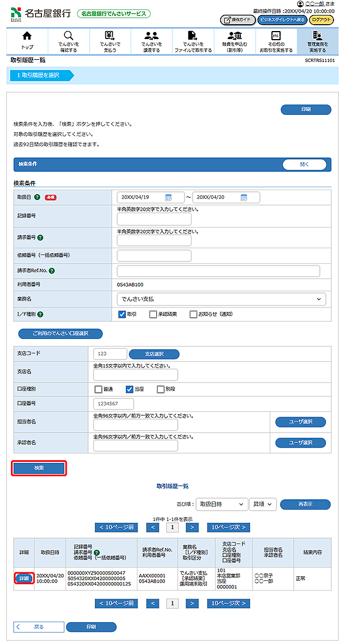The image size is (345, 644).
Task: Open the 昇順 direction dropdown
Action: pos(263,504)
